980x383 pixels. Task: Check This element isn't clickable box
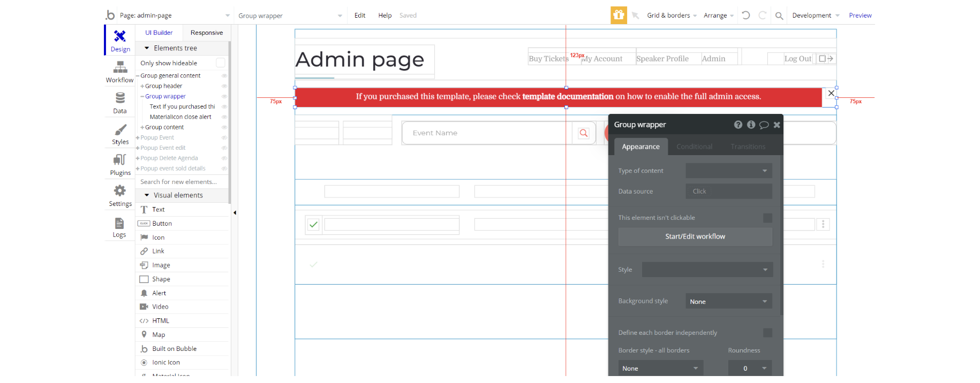click(767, 218)
